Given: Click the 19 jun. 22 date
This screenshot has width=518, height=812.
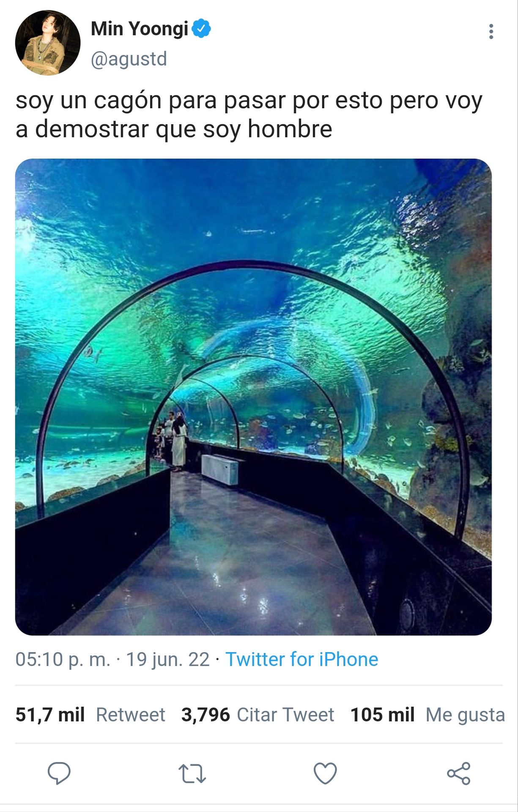Looking at the screenshot, I should click(168, 659).
